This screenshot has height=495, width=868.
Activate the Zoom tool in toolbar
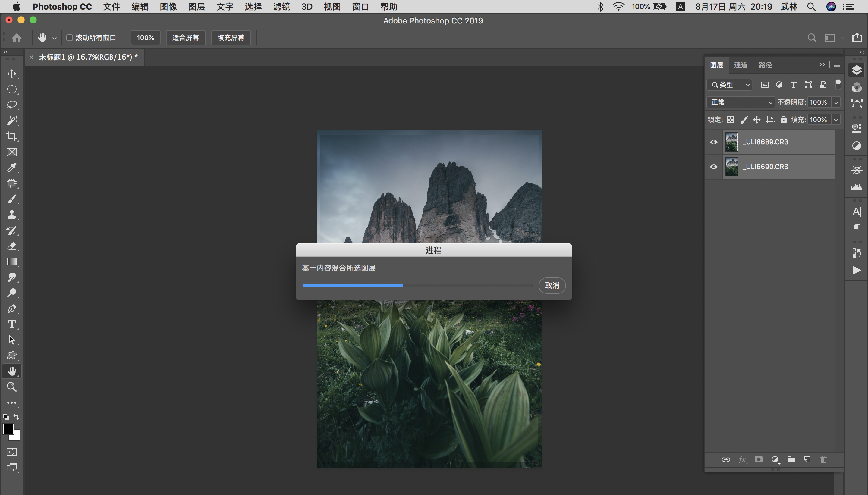(x=12, y=387)
